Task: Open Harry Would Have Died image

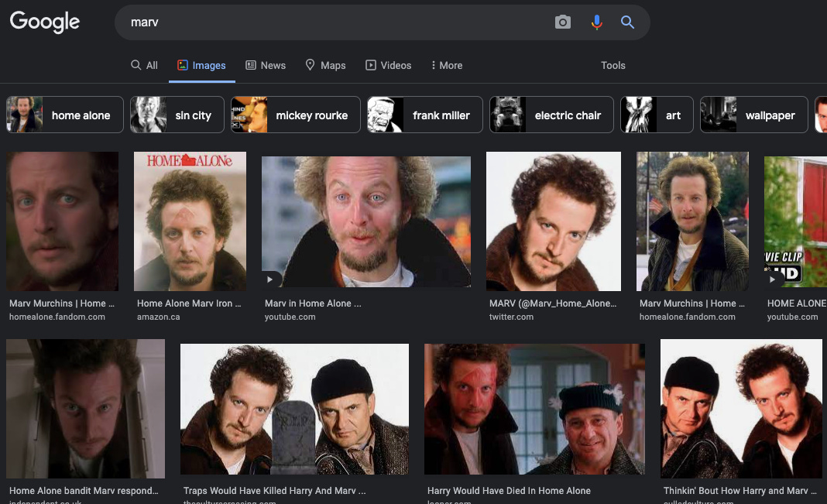Action: [x=534, y=409]
